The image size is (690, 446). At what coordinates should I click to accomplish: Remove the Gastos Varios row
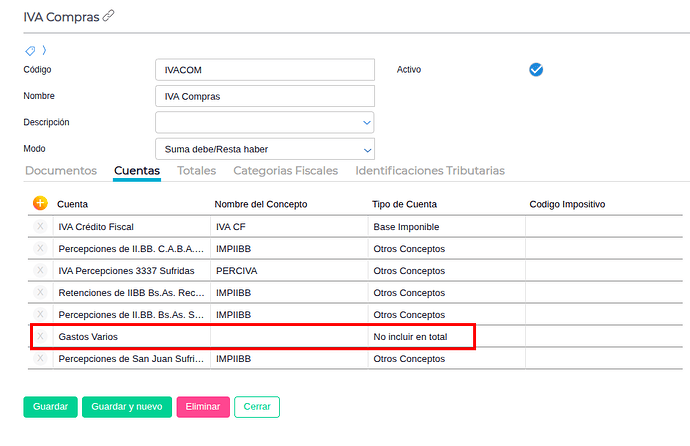click(40, 336)
